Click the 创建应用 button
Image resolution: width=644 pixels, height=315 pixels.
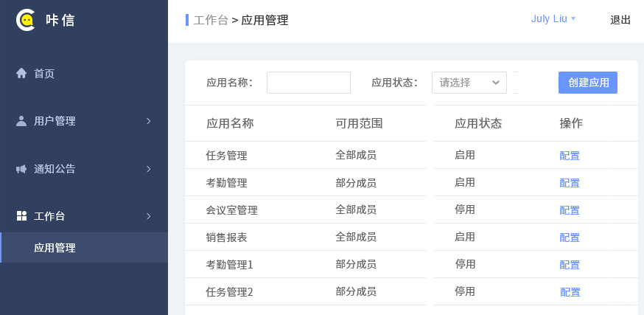click(588, 83)
